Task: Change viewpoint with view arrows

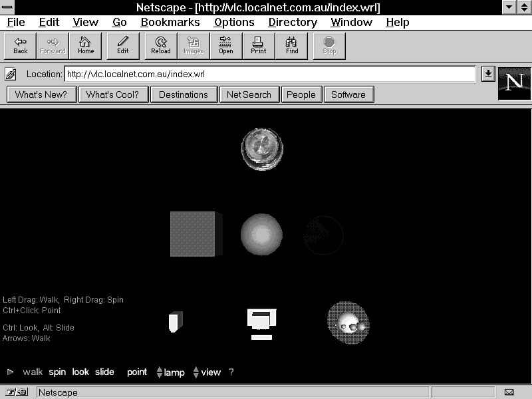Action: [x=196, y=372]
